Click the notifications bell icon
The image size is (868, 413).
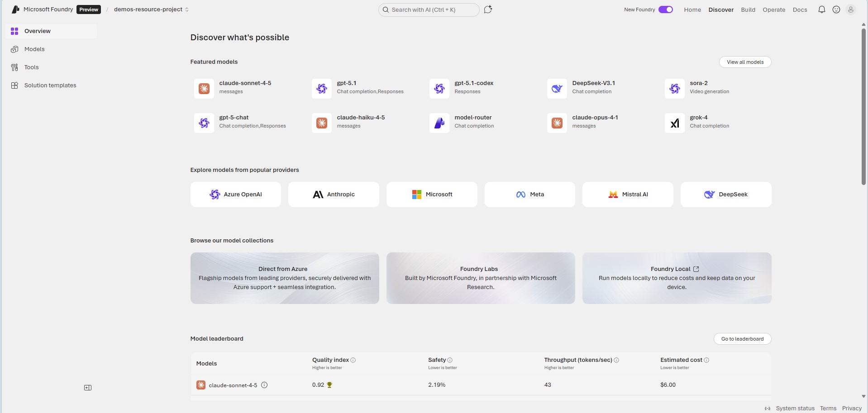(x=821, y=9)
